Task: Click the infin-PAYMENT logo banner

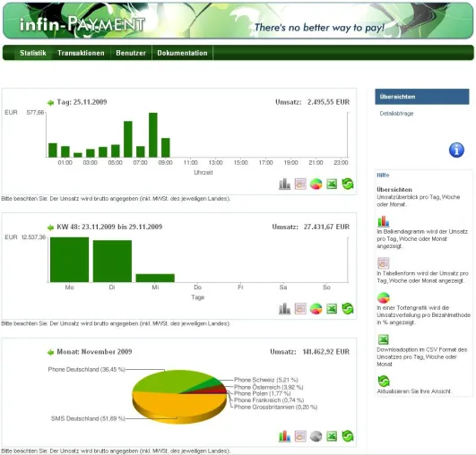Action: tap(238, 21)
